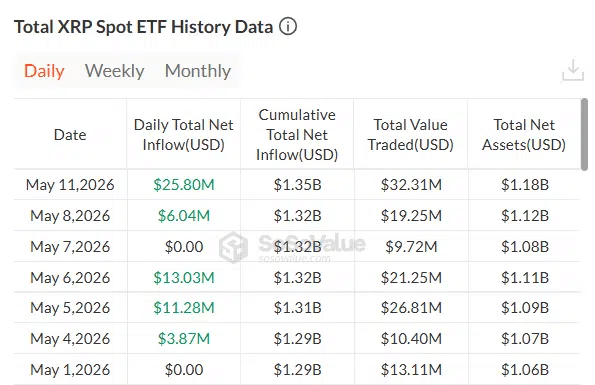This screenshot has height=385, width=595.
Task: Click Total Value Traded column header
Action: tap(411, 135)
